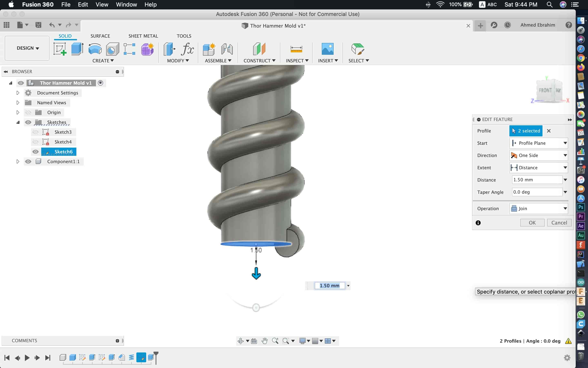Viewport: 588px width, 368px height.
Task: Click the taper angle circle manipulator
Action: tap(256, 308)
